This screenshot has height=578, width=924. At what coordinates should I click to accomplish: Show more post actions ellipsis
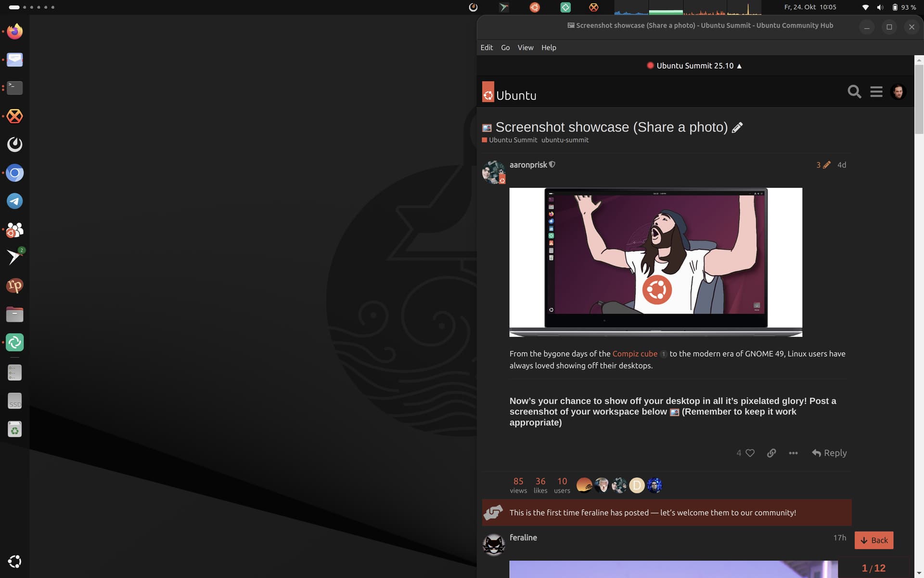point(793,453)
